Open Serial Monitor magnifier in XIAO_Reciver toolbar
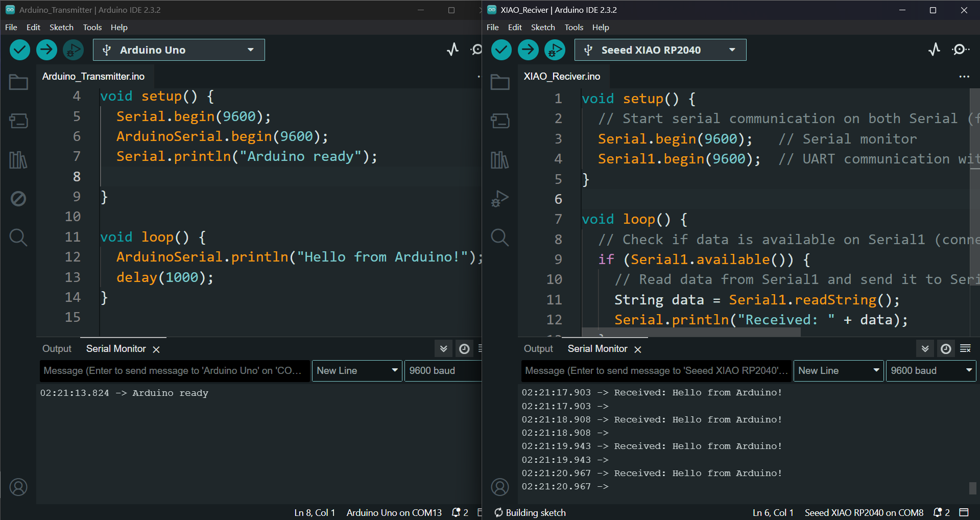 960,50
